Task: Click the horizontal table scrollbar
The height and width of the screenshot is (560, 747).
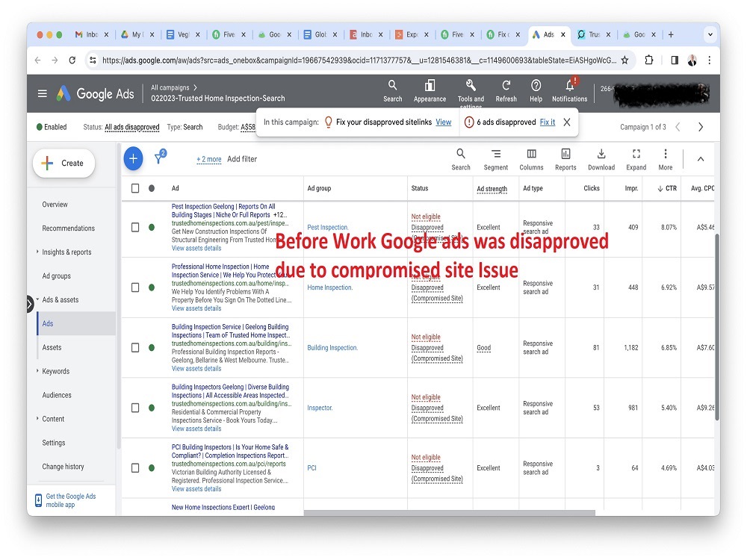Action: (x=449, y=512)
